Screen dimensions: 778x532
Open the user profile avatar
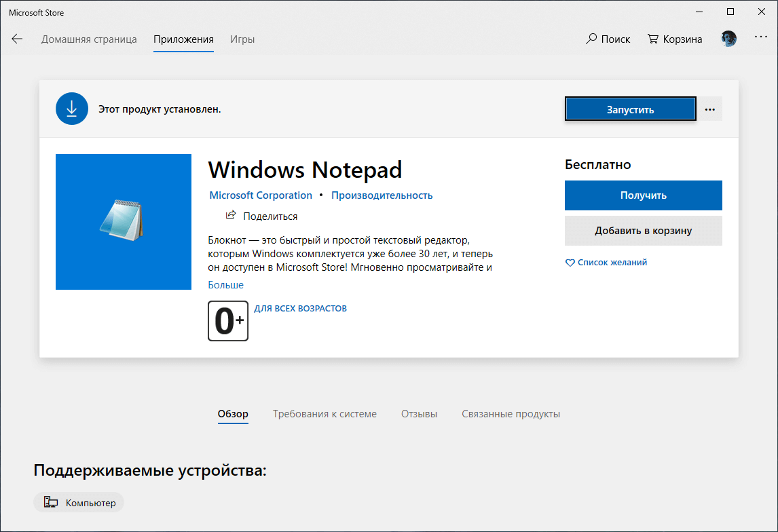tap(728, 39)
